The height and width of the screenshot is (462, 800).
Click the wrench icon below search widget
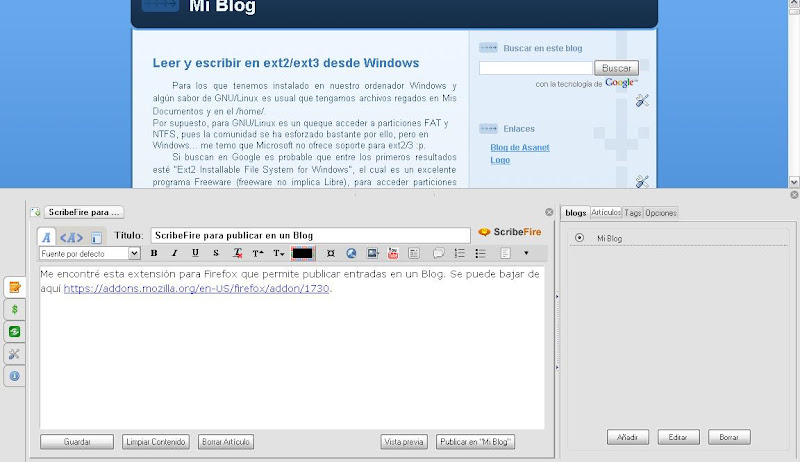[x=642, y=100]
